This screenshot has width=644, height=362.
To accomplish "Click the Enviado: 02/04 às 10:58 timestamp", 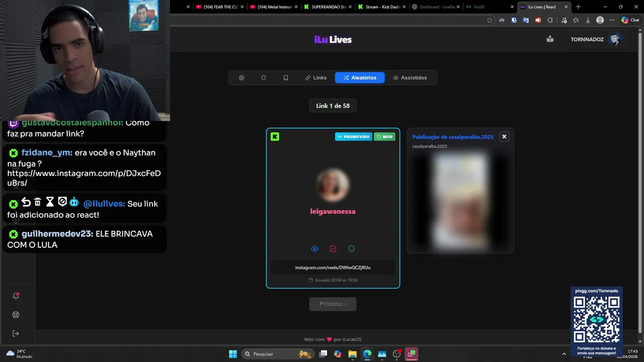I will [x=333, y=280].
